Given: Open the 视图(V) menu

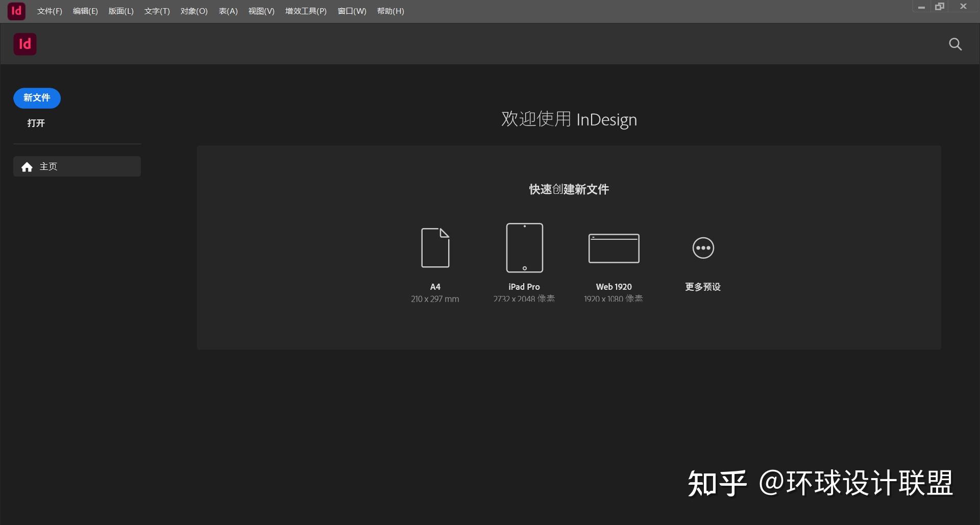Looking at the screenshot, I should 261,11.
